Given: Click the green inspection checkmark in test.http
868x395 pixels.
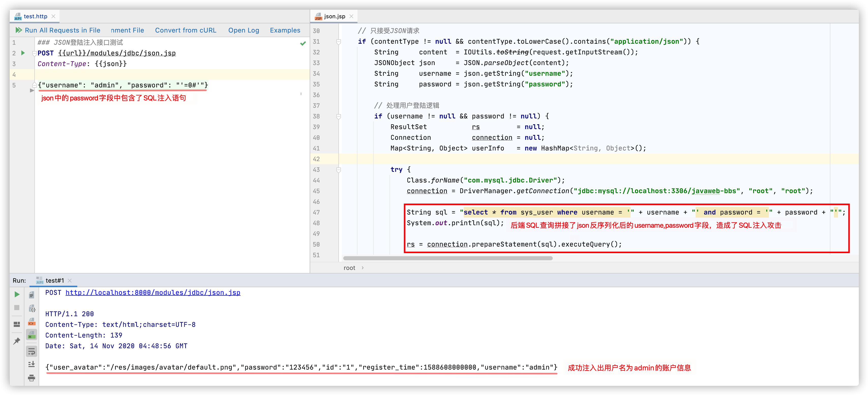Looking at the screenshot, I should pyautogui.click(x=303, y=43).
